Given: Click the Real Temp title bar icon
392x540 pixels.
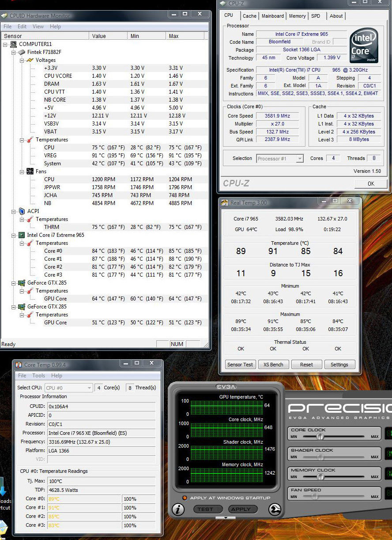Looking at the screenshot, I should 225,203.
